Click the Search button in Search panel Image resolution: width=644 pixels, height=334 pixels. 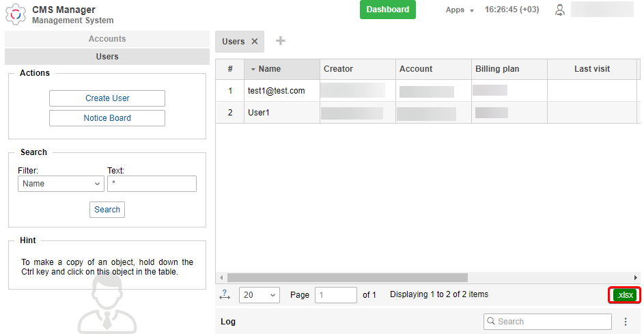pyautogui.click(x=107, y=210)
